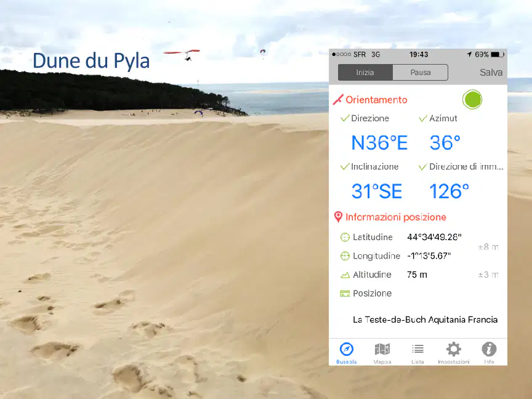532x399 pixels.
Task: Click the Posizione card icon
Action: pos(345,294)
